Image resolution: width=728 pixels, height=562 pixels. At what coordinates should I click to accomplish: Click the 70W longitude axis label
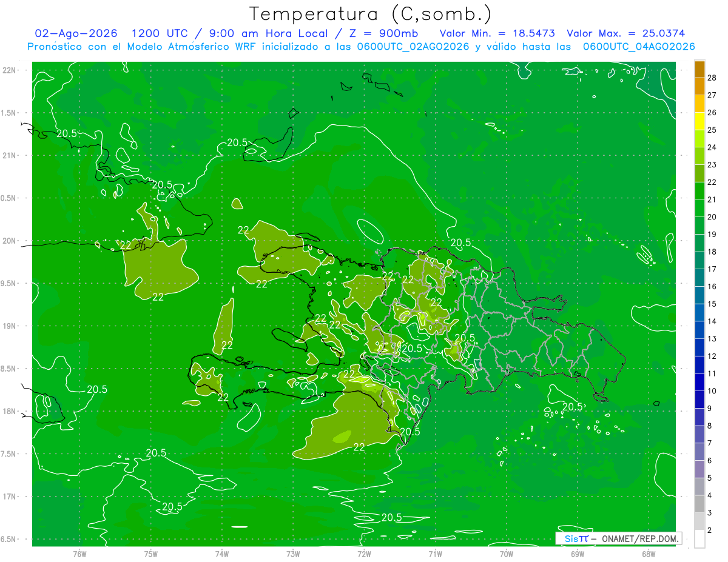click(x=507, y=554)
